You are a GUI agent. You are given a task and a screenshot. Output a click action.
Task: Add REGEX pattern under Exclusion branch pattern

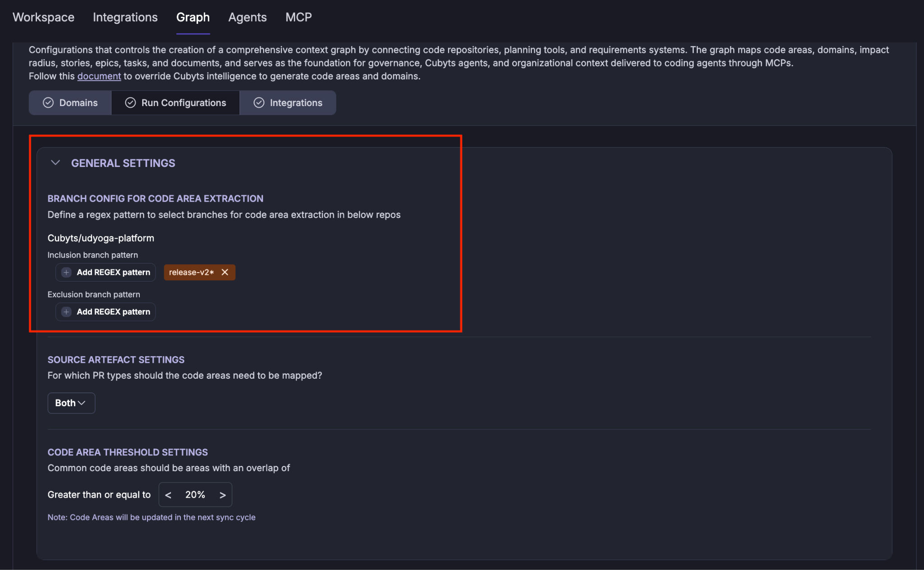106,311
